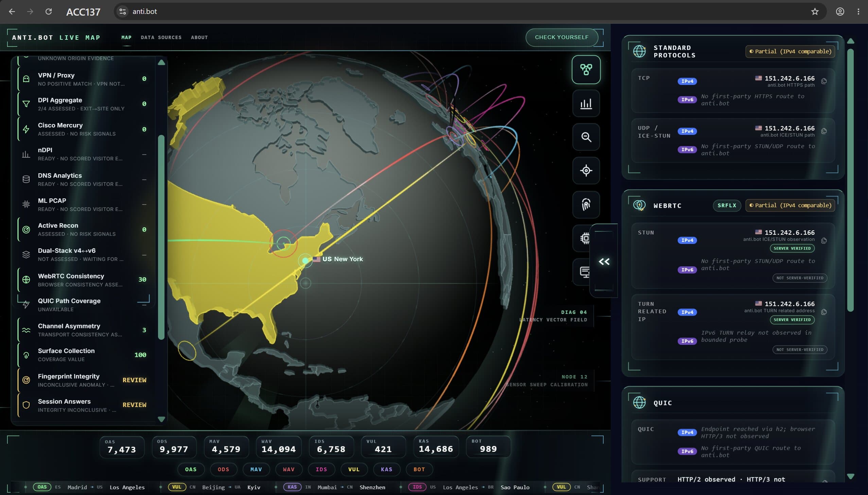
Task: Click the target icon beside Active Recon
Action: (x=26, y=229)
